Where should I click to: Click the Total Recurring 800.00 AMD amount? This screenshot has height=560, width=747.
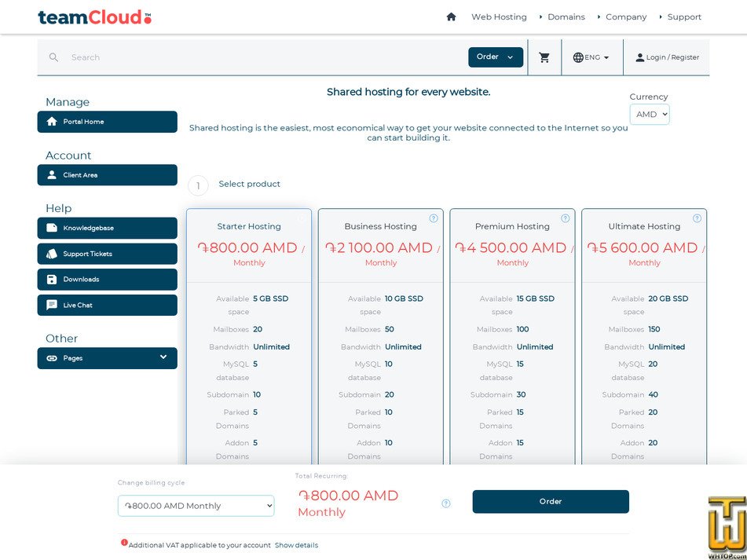click(348, 496)
